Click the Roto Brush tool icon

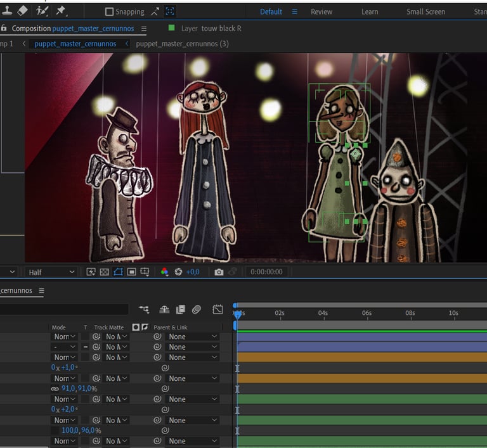pos(42,11)
